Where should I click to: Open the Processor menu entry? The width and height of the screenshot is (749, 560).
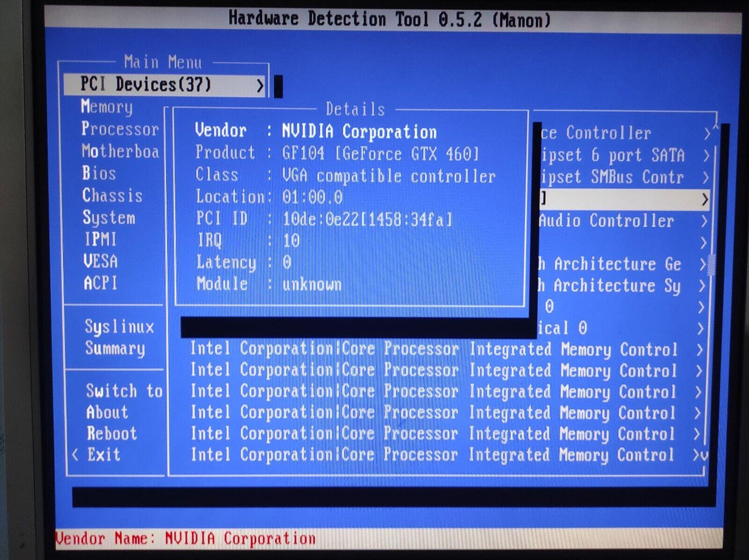pos(120,129)
